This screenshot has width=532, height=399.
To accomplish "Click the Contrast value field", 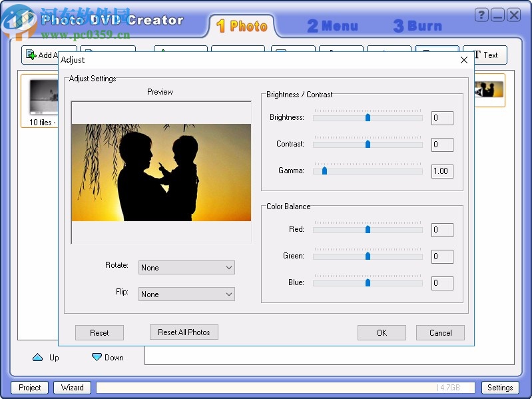I will click(x=442, y=145).
